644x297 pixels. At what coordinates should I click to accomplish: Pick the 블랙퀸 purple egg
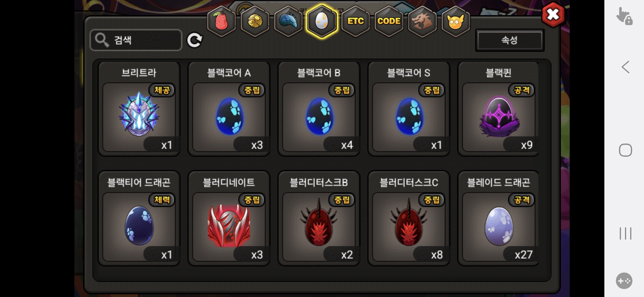pos(498,109)
